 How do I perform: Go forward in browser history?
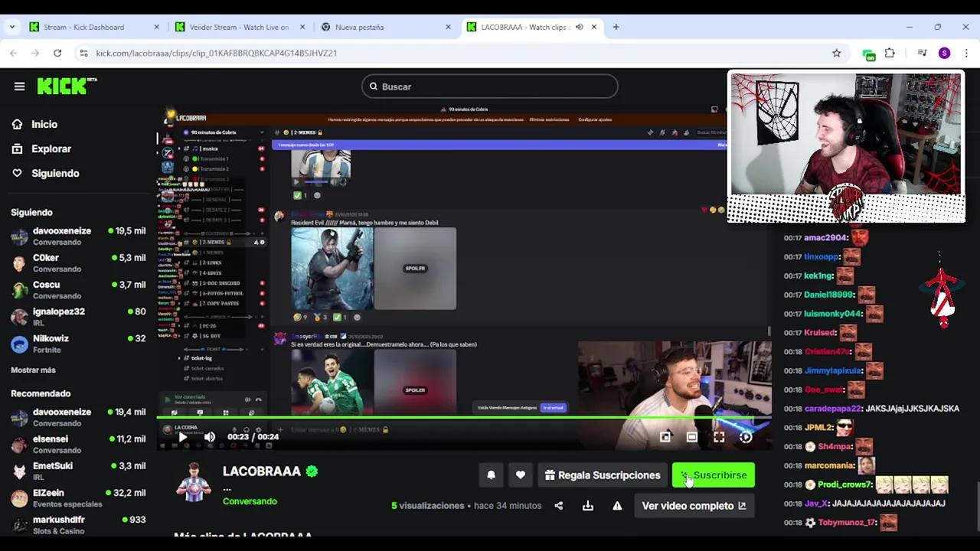pyautogui.click(x=35, y=53)
